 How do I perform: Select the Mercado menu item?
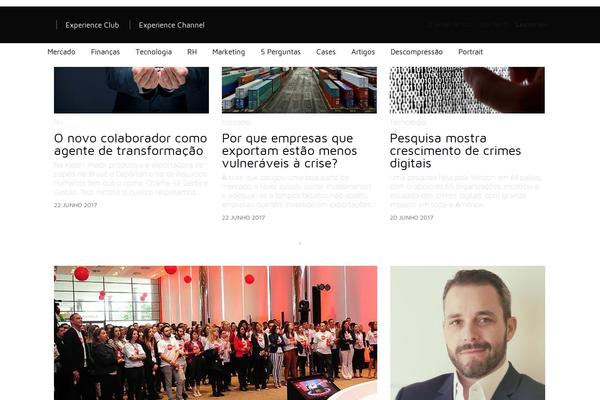pos(61,52)
